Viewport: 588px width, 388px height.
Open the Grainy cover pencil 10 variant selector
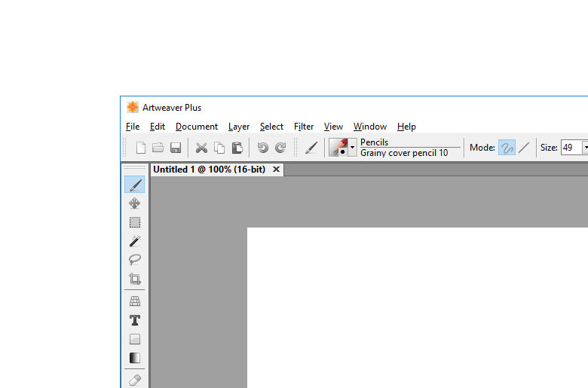409,153
